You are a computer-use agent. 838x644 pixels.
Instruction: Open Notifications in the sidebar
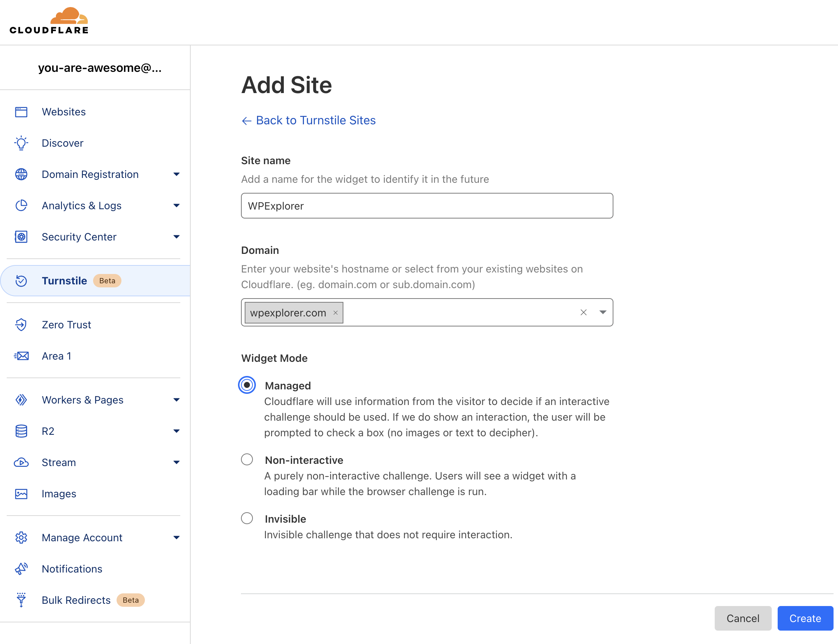point(72,569)
